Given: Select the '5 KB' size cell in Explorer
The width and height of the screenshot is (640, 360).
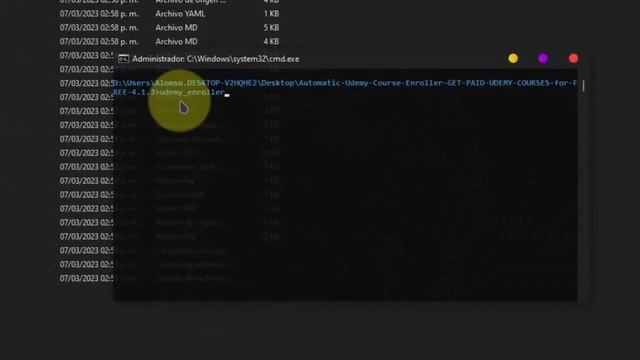Looking at the screenshot, I should pyautogui.click(x=271, y=28).
